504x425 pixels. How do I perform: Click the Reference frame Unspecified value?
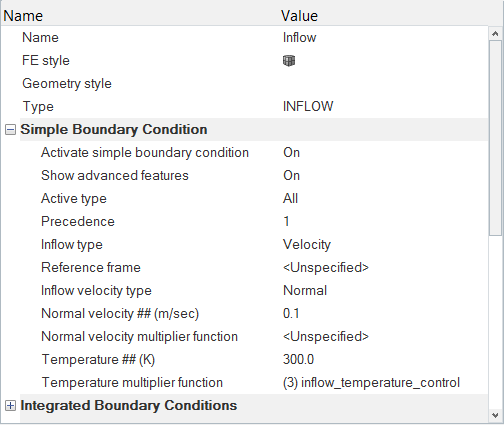pyautogui.click(x=326, y=268)
